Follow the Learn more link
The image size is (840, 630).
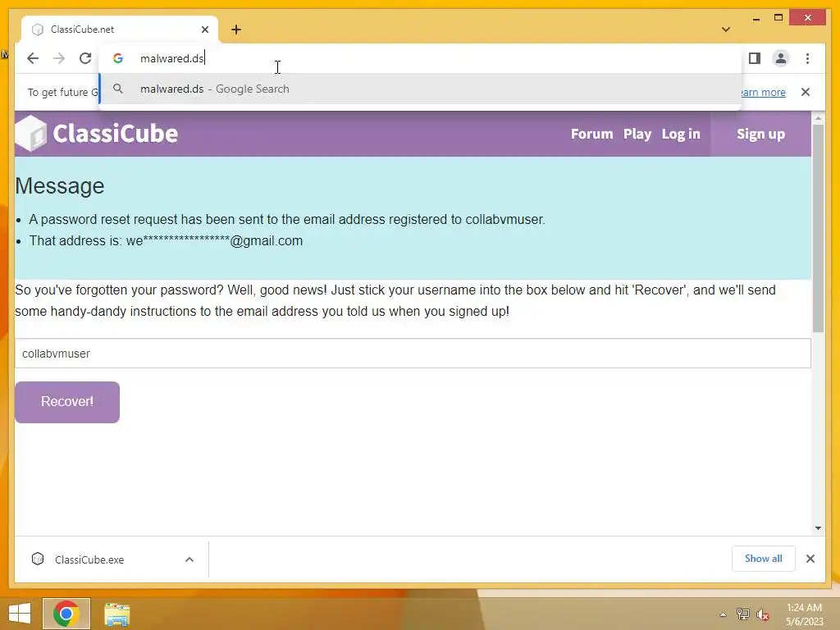(762, 92)
